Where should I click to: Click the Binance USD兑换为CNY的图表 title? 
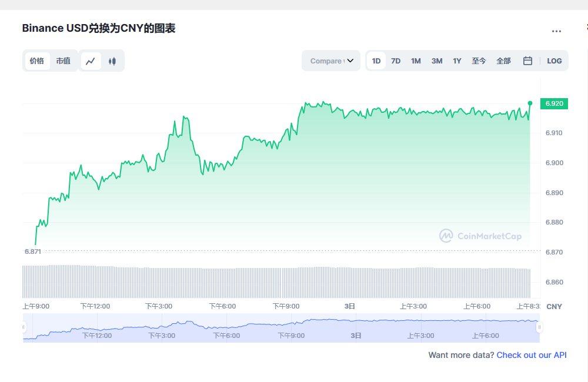point(99,28)
